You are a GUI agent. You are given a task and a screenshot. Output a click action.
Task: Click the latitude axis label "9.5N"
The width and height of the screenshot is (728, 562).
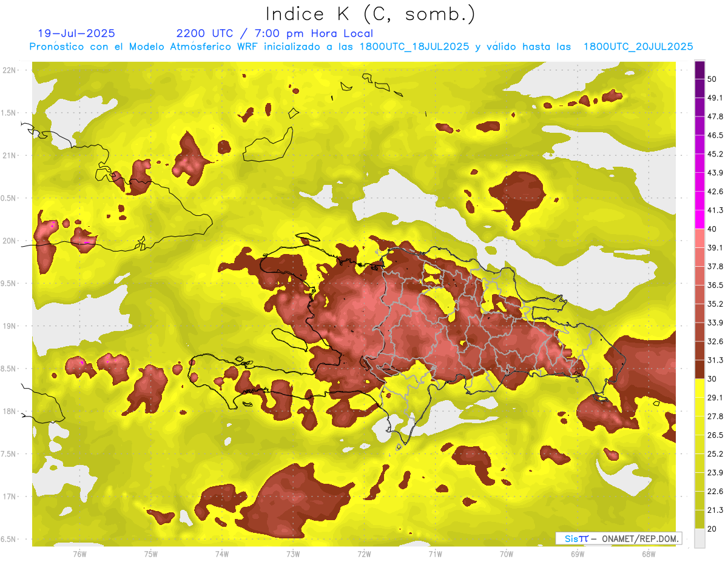coord(9,284)
